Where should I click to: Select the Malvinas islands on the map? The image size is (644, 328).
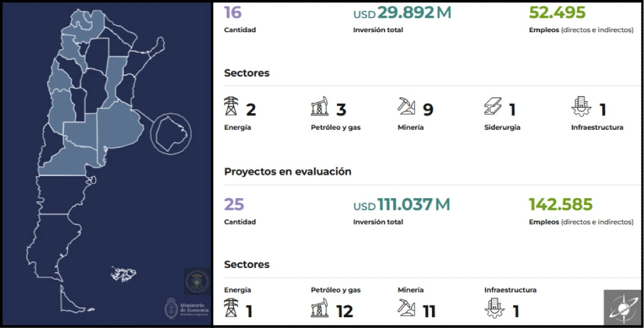coord(123,274)
